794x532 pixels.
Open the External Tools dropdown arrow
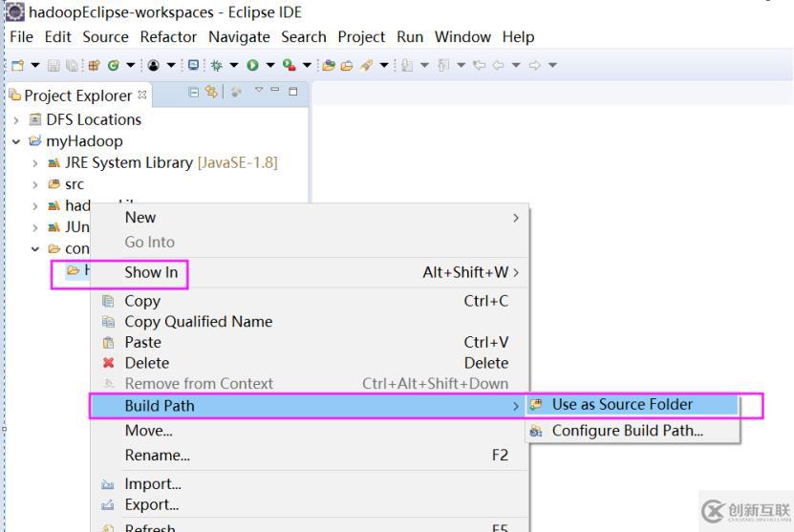click(x=307, y=65)
